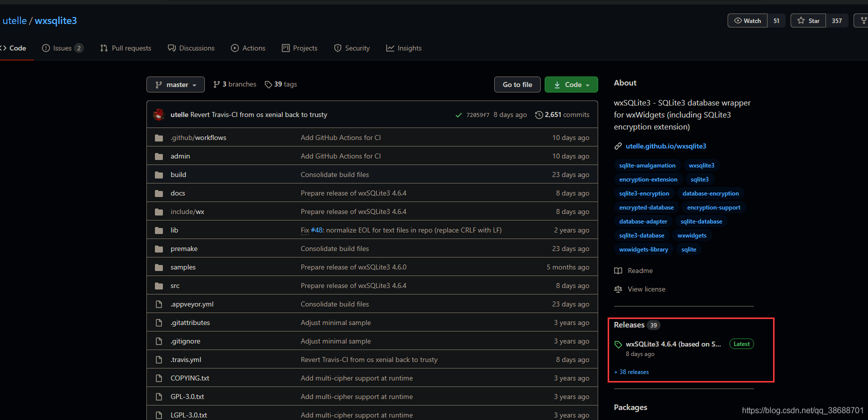Click the COPYING.txt file icon

coord(159,378)
